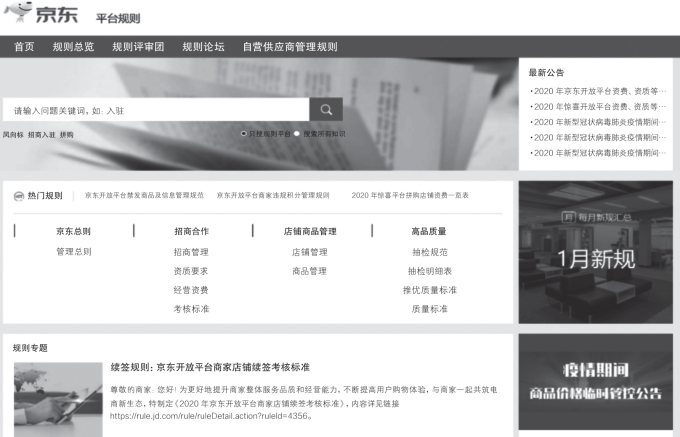Open 自营供应商管理规则 menu item
The width and height of the screenshot is (680, 437).
click(290, 47)
